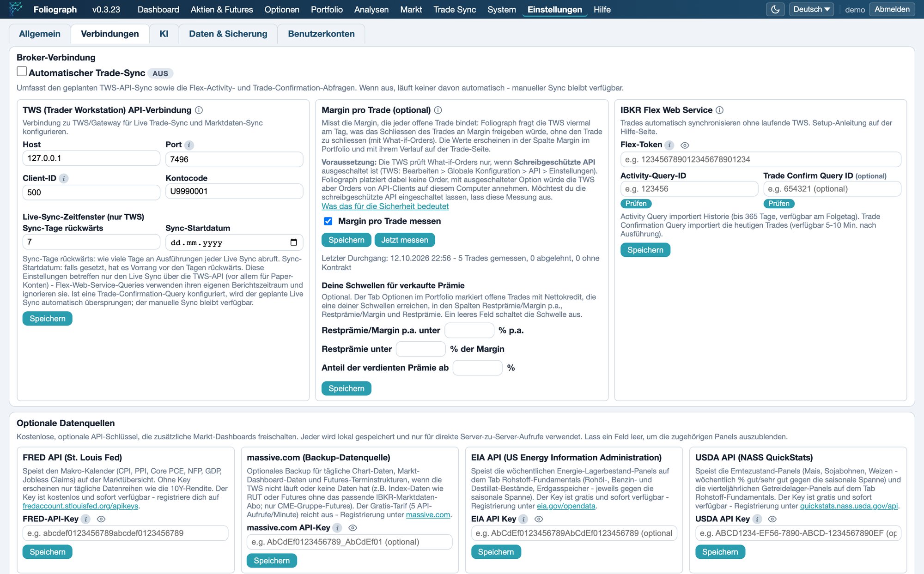The width and height of the screenshot is (924, 574).
Task: Click Abmelden to log out
Action: click(x=892, y=9)
